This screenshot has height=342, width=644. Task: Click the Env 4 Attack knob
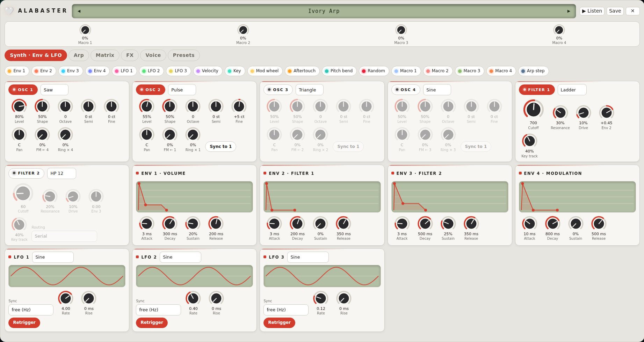click(529, 223)
